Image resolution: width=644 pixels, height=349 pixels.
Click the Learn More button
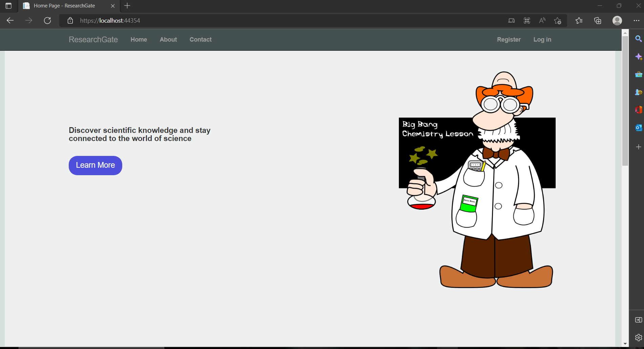[95, 165]
